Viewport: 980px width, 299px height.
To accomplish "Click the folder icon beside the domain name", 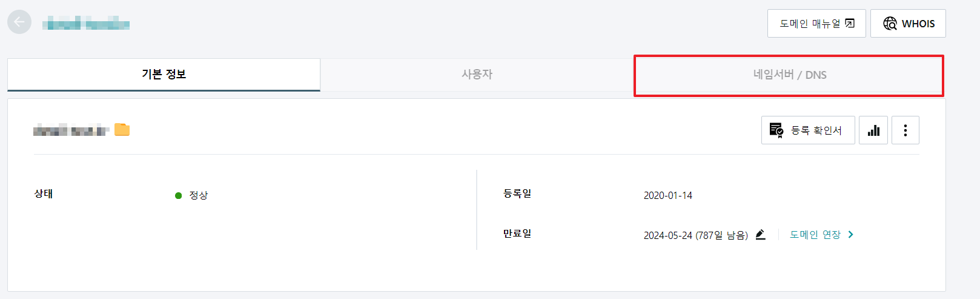I will coord(122,130).
